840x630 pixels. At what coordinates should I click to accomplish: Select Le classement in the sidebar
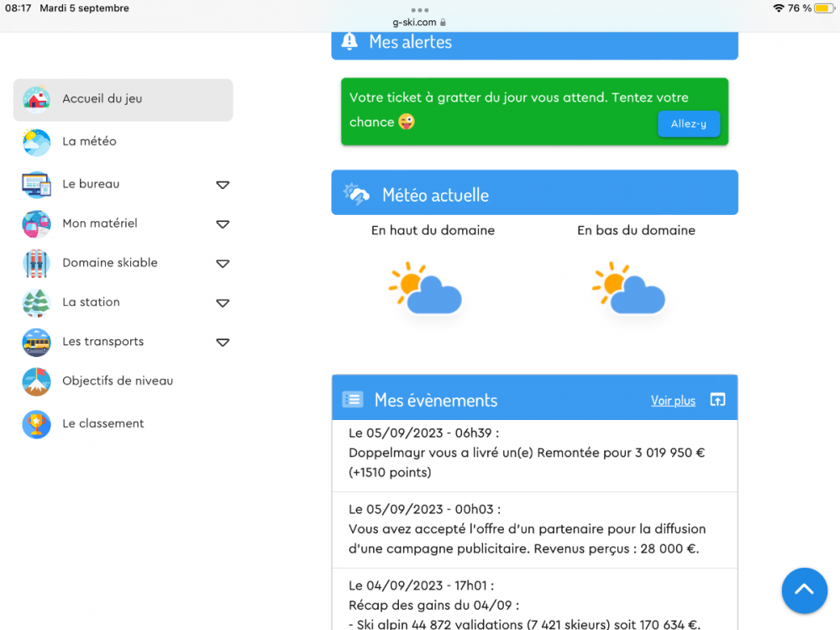click(103, 424)
